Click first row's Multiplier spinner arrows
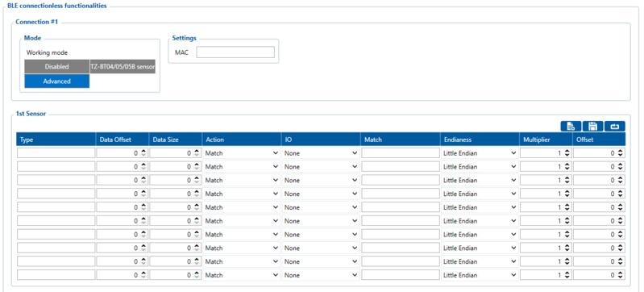Image resolution: width=644 pixels, height=292 pixels. (567, 153)
